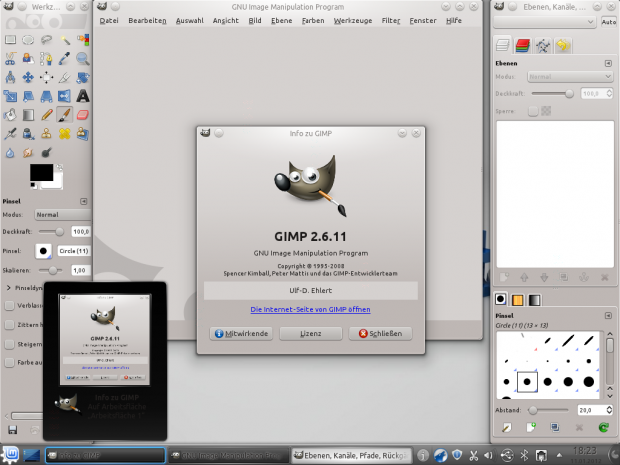Select the Rotate tool
Viewport: 620px width, 465px height.
[83, 77]
